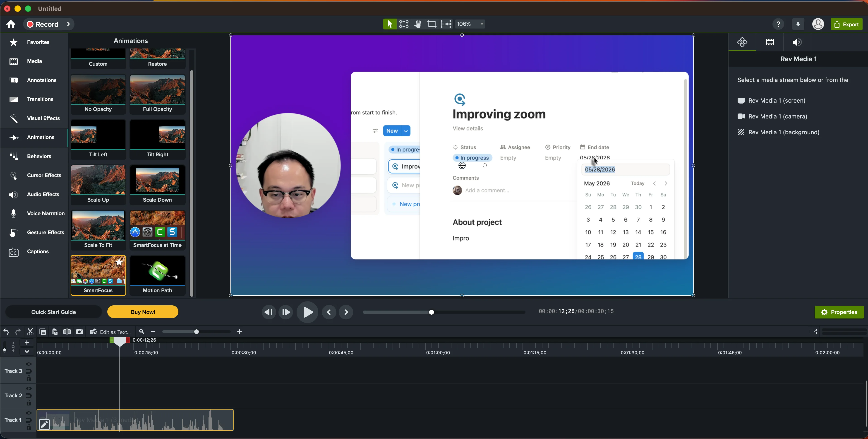Click Edit as Text... button

(110, 332)
